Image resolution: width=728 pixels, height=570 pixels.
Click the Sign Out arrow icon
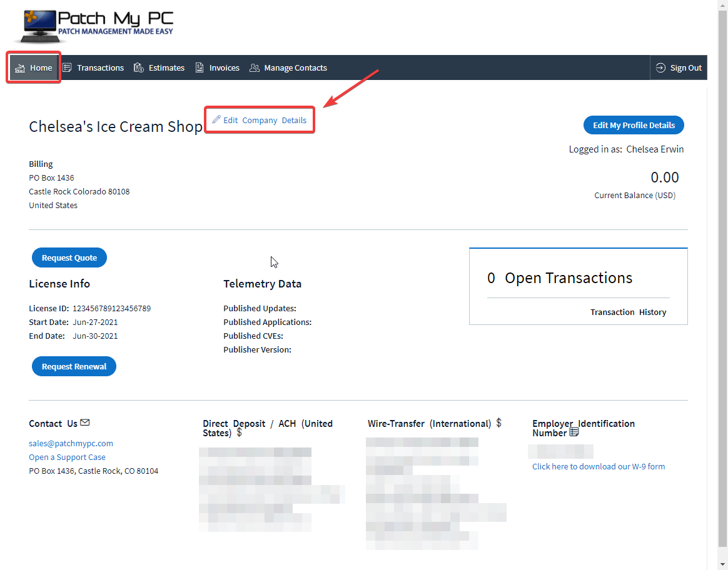coord(660,67)
